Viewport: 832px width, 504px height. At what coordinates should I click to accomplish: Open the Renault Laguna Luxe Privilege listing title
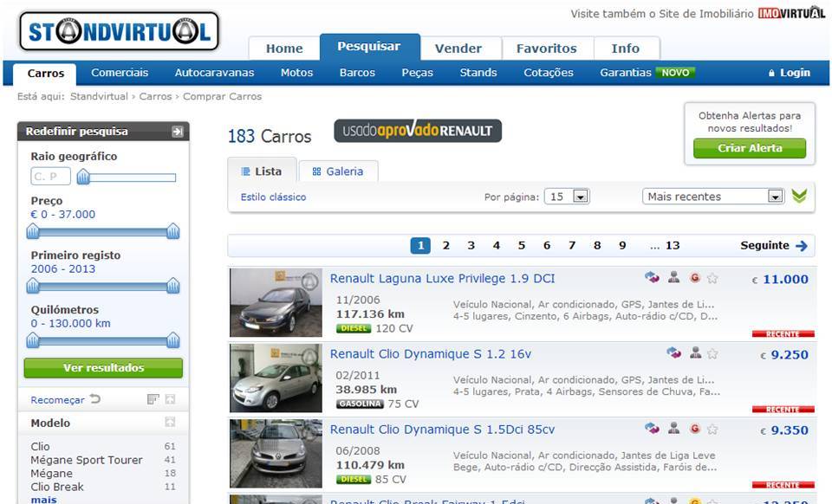click(443, 278)
